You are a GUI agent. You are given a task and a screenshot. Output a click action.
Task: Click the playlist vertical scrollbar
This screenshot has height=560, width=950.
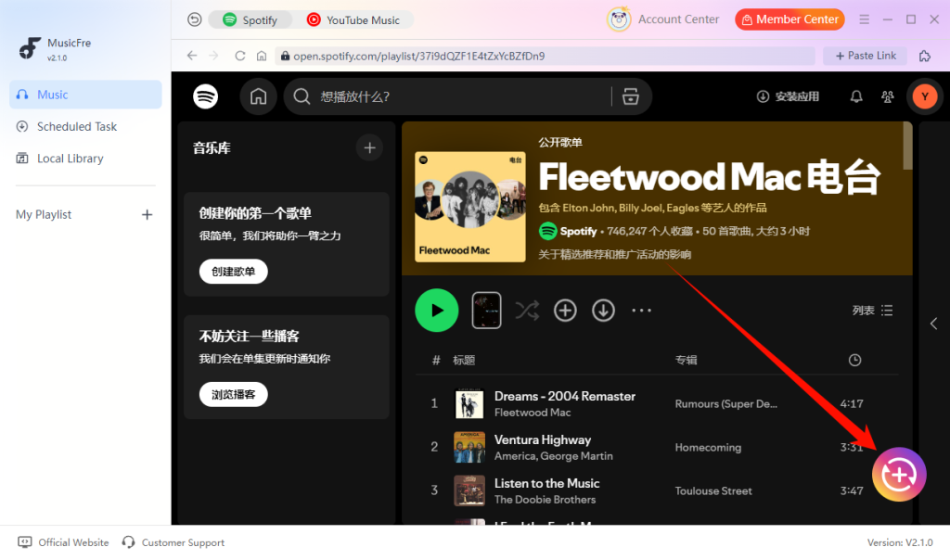pos(907,146)
